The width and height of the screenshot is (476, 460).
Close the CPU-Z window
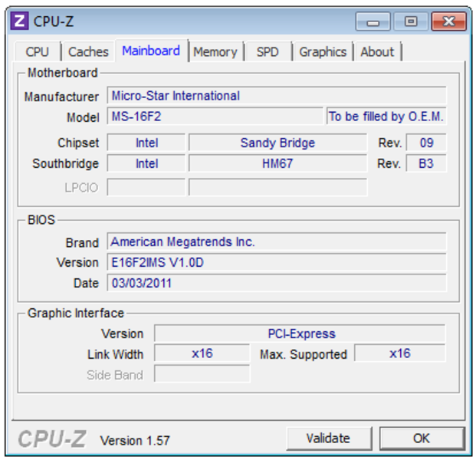coord(448,21)
